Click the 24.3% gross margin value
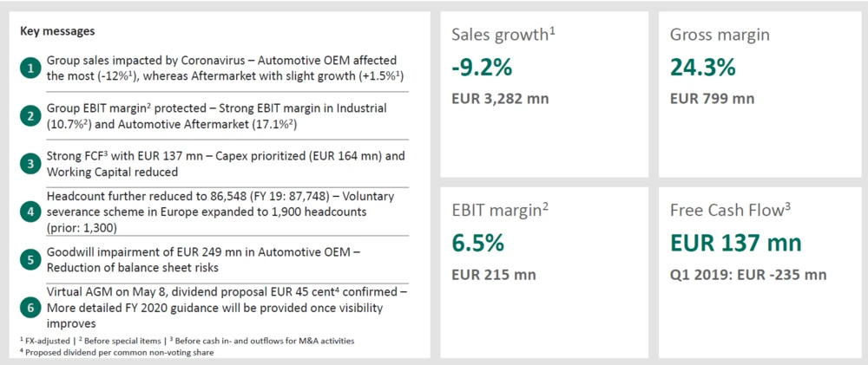This screenshot has height=365, width=868. coord(703,66)
